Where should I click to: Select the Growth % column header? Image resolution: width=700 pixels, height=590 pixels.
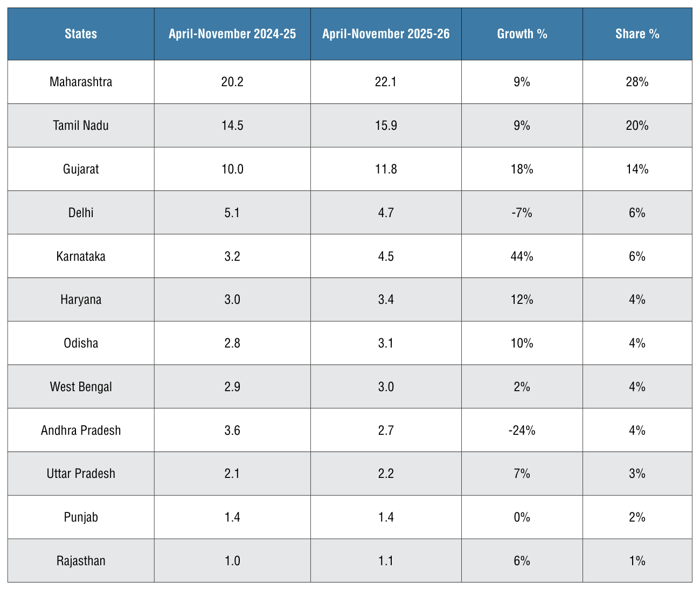[522, 34]
